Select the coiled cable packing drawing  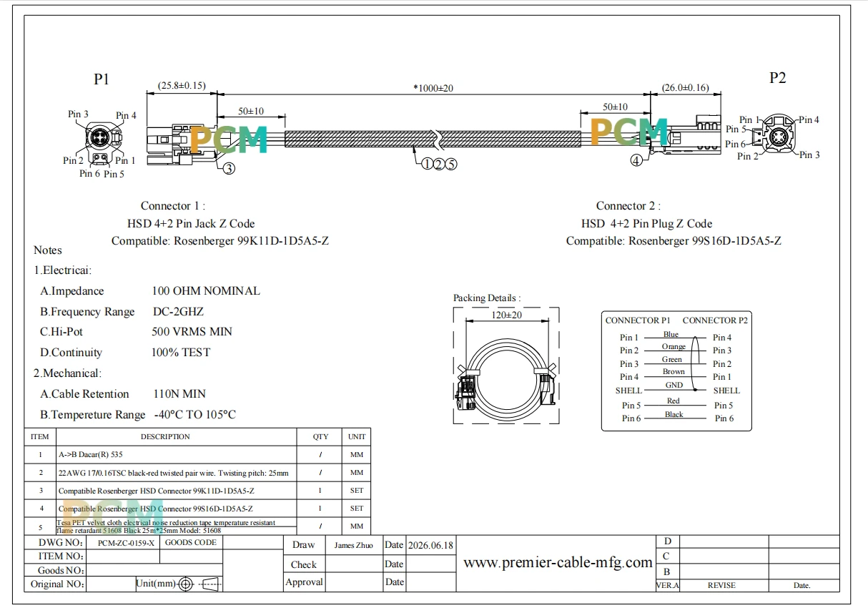click(505, 380)
